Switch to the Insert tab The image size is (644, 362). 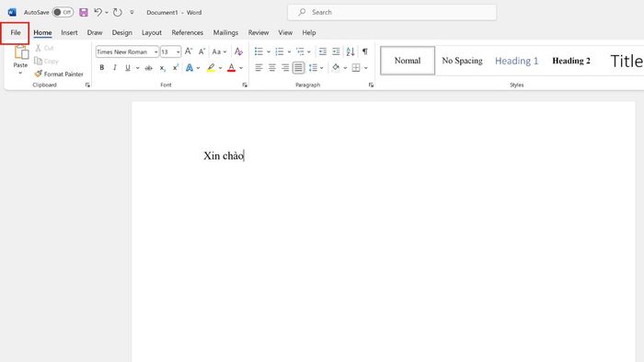69,33
